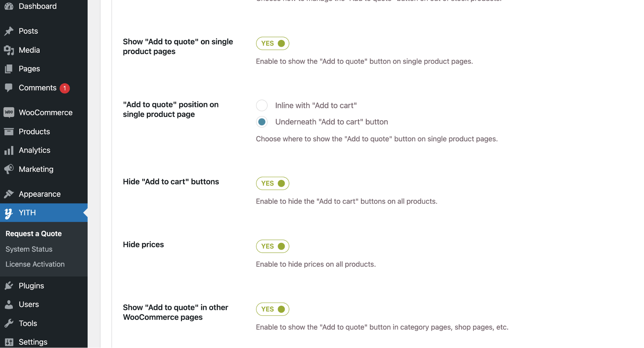Viewport: 644px width, 348px height.
Task: Disable the 'Hide prices' setting
Action: click(272, 246)
